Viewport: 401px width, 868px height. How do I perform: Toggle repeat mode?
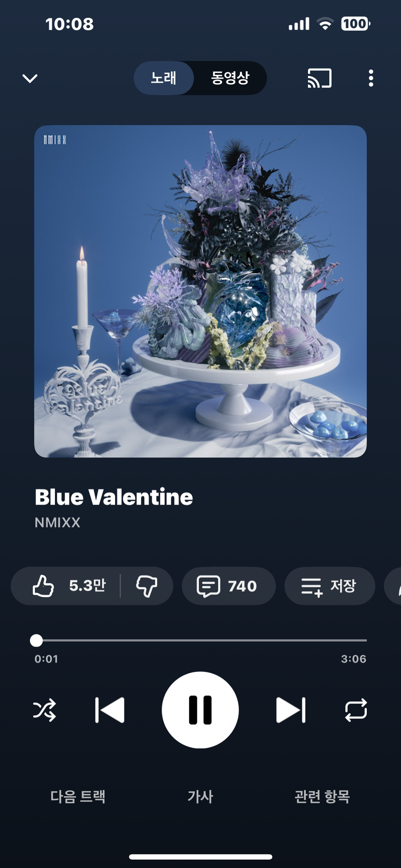point(356,710)
